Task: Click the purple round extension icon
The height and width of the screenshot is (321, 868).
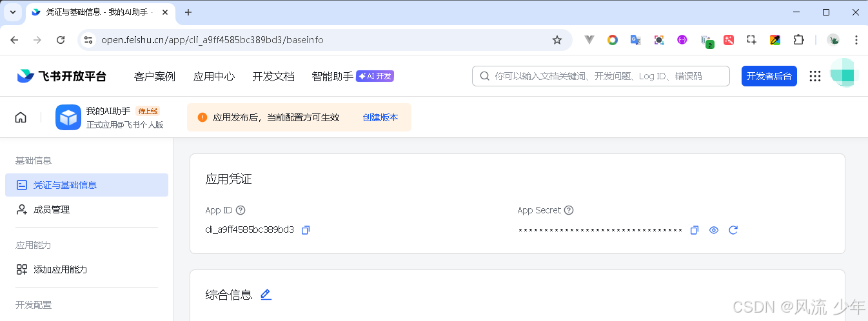Action: point(682,40)
